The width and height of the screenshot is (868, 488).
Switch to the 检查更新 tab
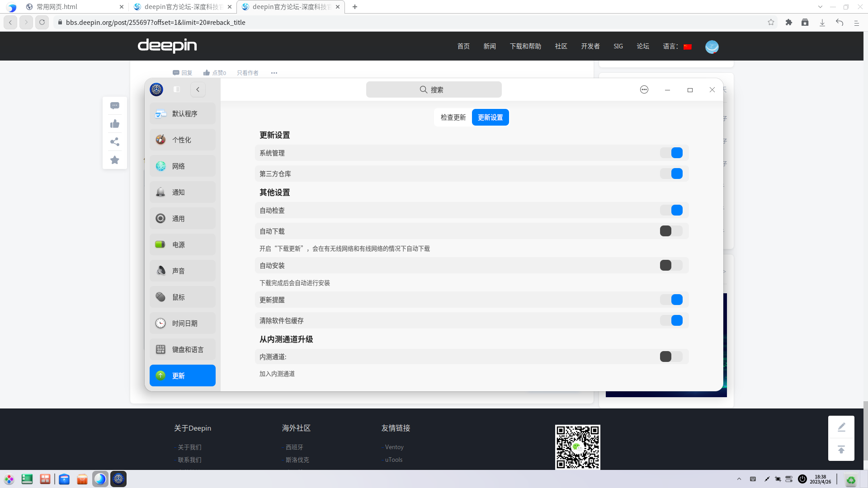pos(453,117)
